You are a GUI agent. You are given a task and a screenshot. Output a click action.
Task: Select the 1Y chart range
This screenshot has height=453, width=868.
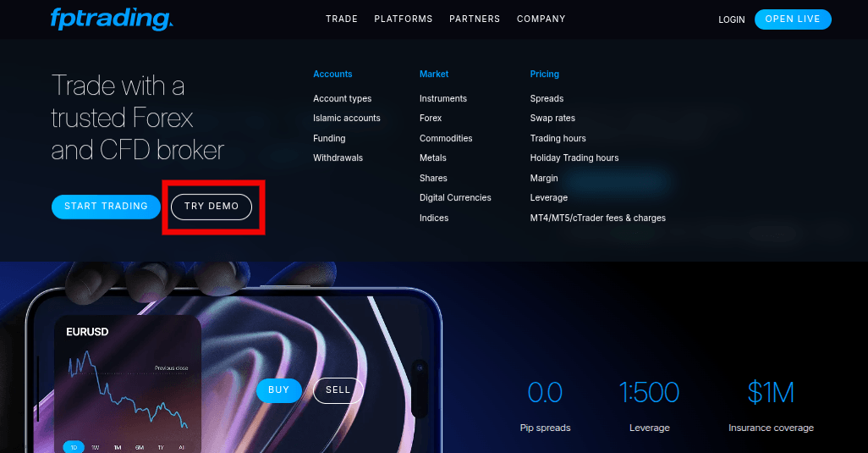161,447
